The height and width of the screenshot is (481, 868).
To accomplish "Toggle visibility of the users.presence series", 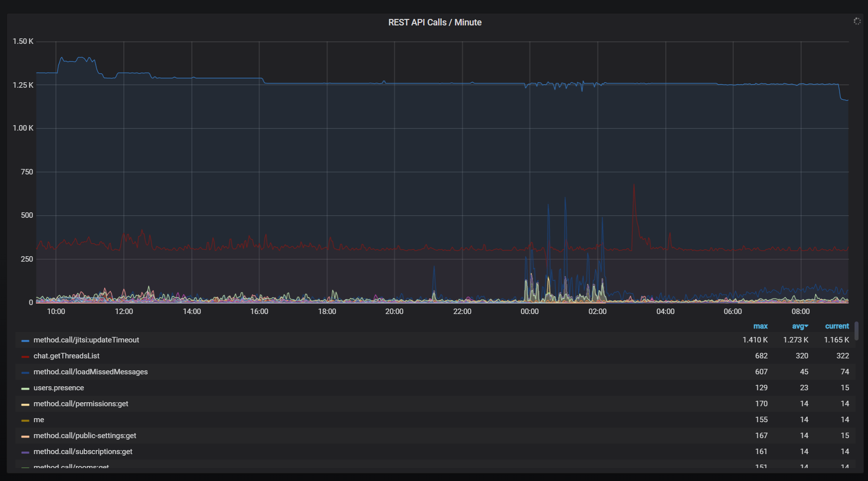I will pyautogui.click(x=58, y=388).
